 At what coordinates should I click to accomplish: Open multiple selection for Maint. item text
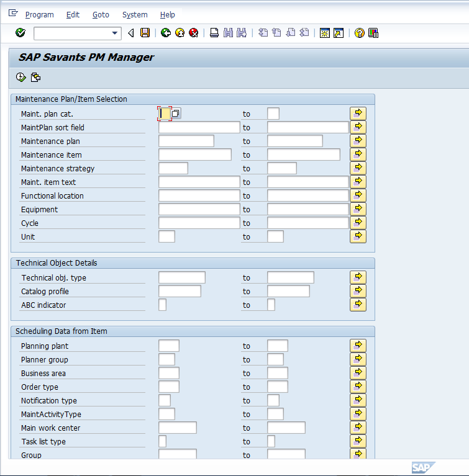tap(358, 182)
